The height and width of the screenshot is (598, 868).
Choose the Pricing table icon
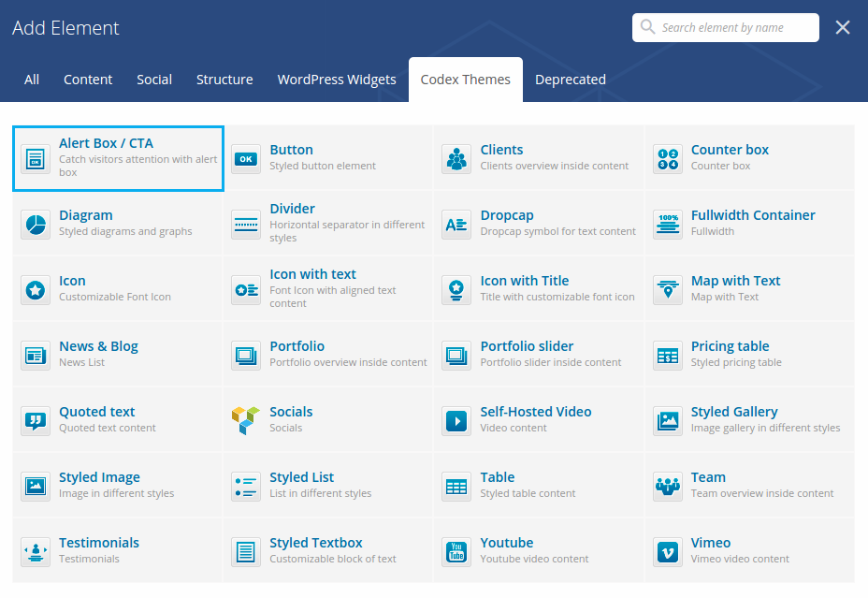[x=668, y=356]
